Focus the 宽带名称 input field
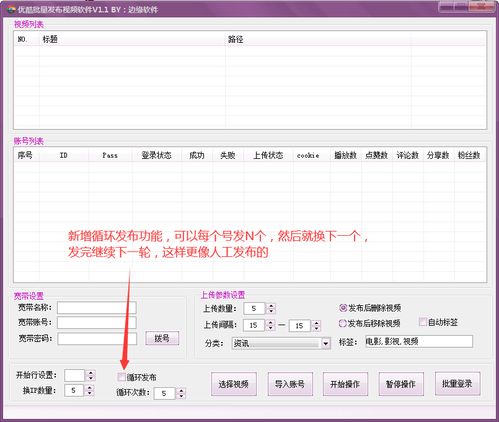The width and height of the screenshot is (499, 422). point(97,308)
